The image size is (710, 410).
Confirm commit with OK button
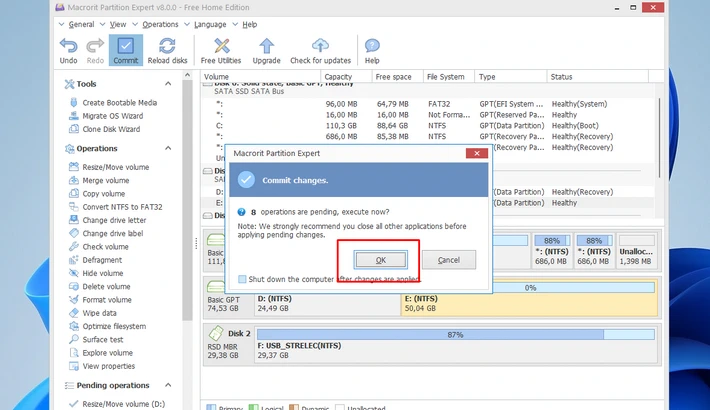click(x=380, y=260)
